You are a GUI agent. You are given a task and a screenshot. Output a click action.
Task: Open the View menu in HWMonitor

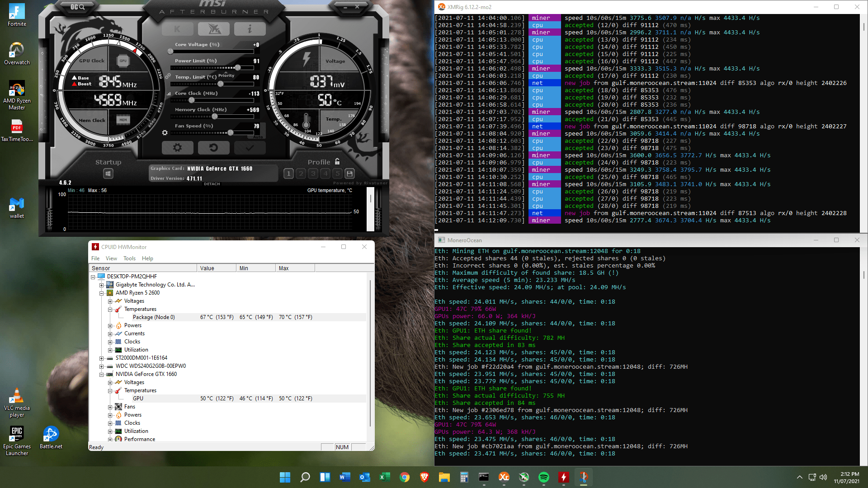pos(111,258)
